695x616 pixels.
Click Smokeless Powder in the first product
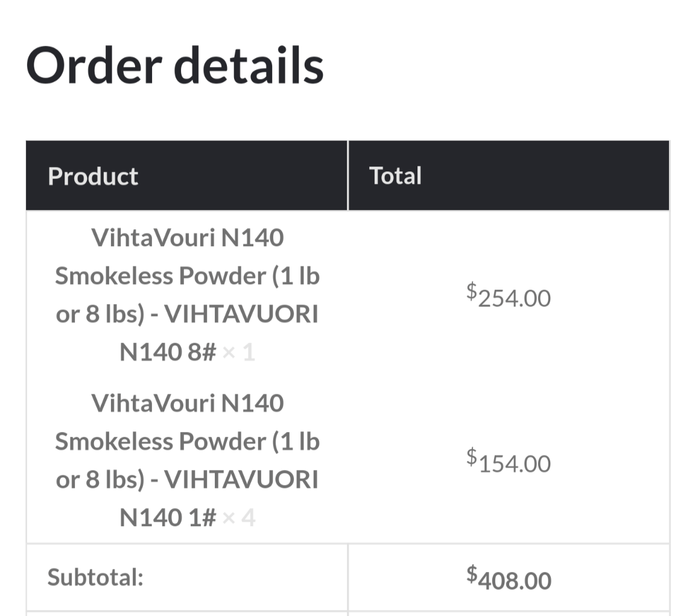tap(160, 276)
